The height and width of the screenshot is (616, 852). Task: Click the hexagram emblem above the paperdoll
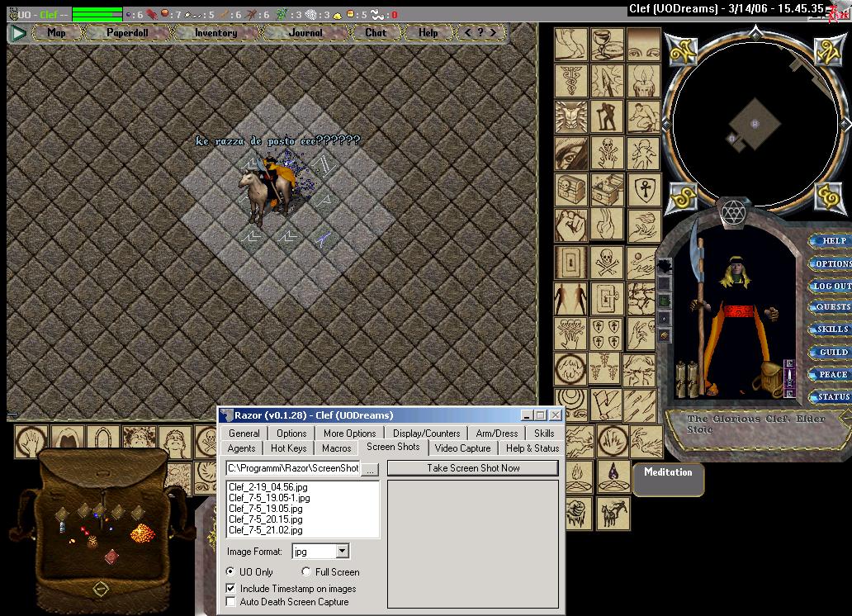pos(734,211)
